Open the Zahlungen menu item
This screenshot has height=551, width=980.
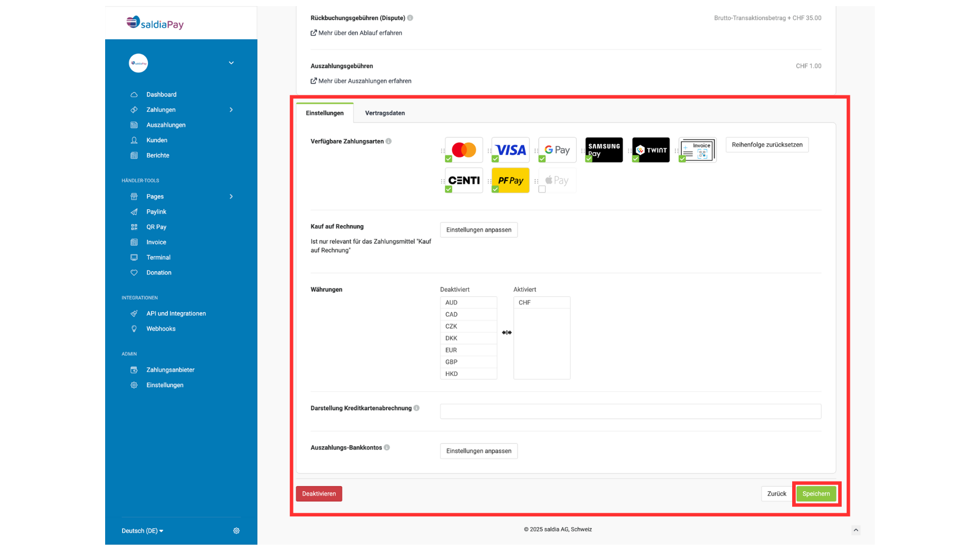161,110
